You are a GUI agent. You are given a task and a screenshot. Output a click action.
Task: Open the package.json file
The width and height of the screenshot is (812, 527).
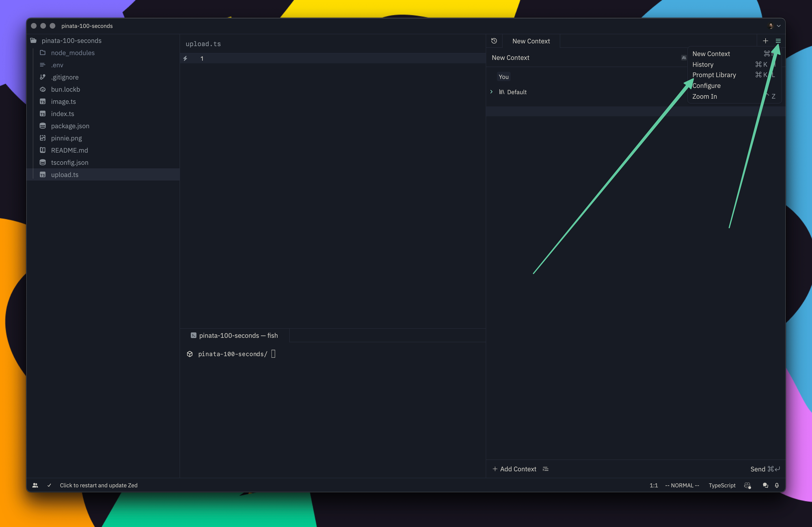[x=70, y=126]
